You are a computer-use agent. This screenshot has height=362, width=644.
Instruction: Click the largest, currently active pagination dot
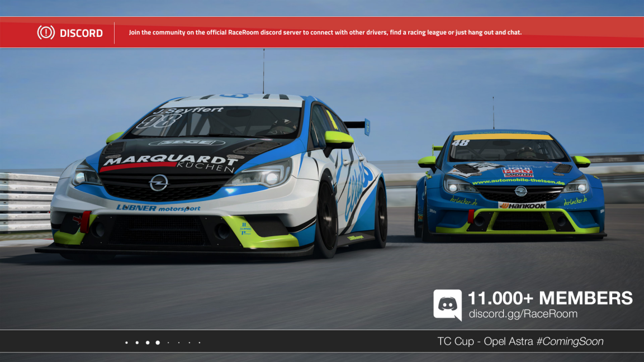pyautogui.click(x=158, y=342)
